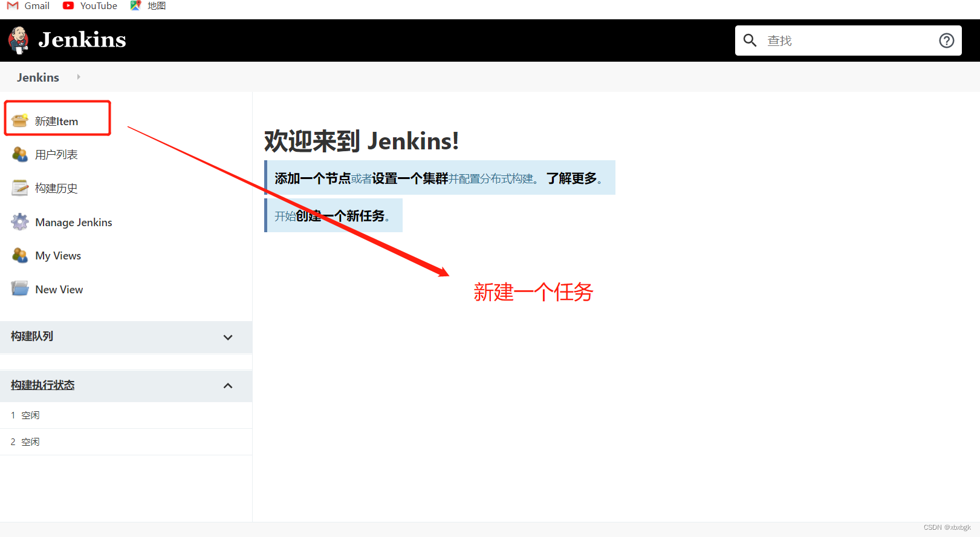This screenshot has height=537, width=980.
Task: Open the 新建Item menu entry
Action: click(x=56, y=122)
